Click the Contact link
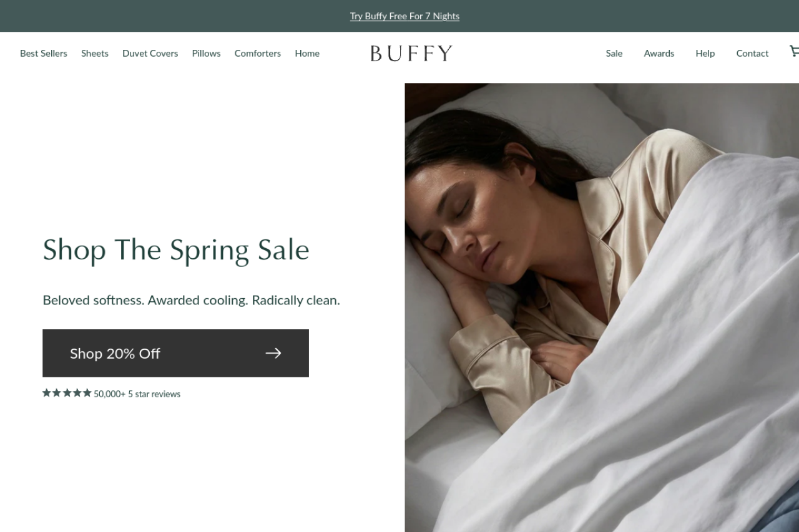This screenshot has width=799, height=532. [752, 54]
